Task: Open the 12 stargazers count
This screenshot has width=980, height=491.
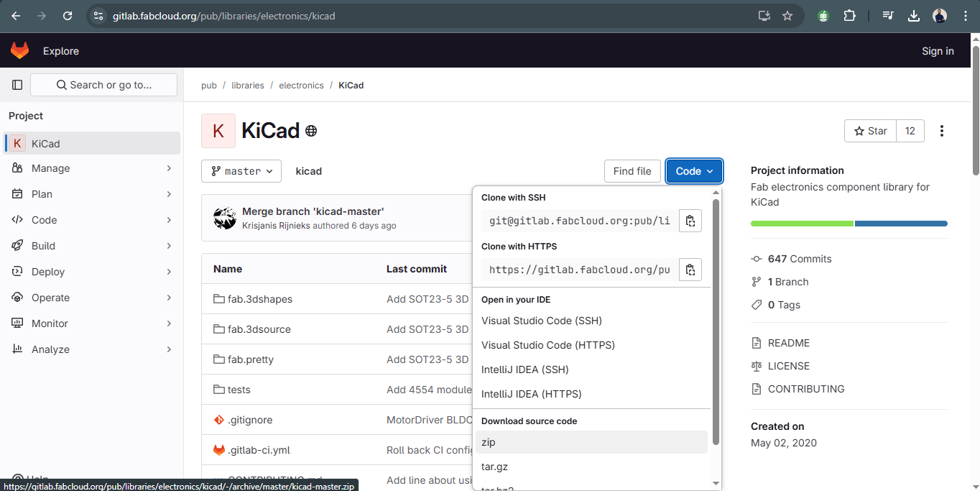Action: (x=910, y=131)
